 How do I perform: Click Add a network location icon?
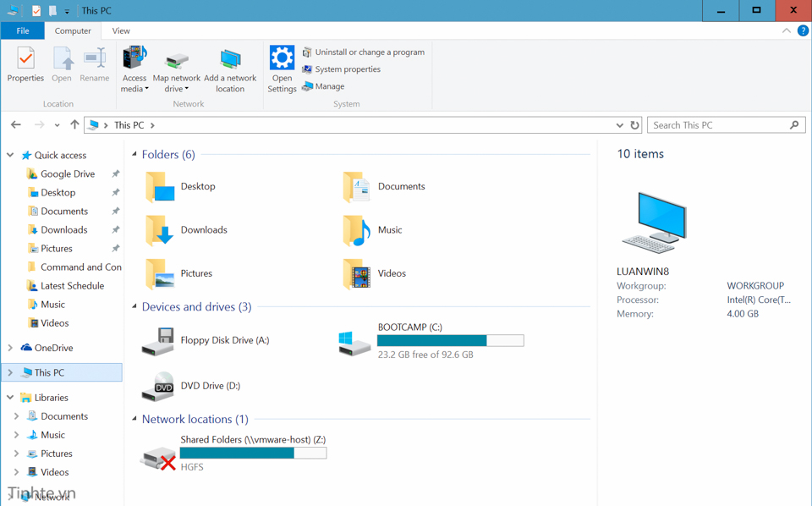coord(230,59)
